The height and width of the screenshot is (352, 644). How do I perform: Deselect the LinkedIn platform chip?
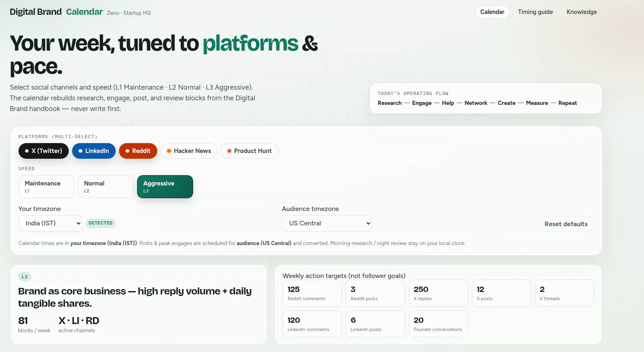(x=93, y=151)
